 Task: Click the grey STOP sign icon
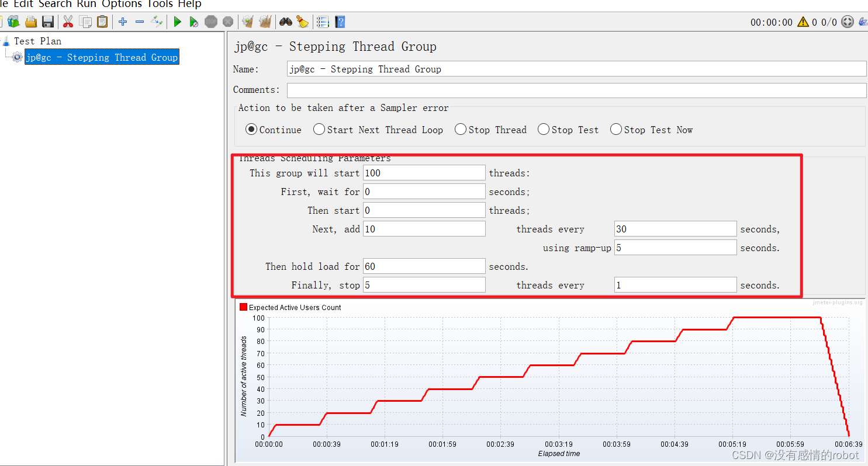(211, 22)
